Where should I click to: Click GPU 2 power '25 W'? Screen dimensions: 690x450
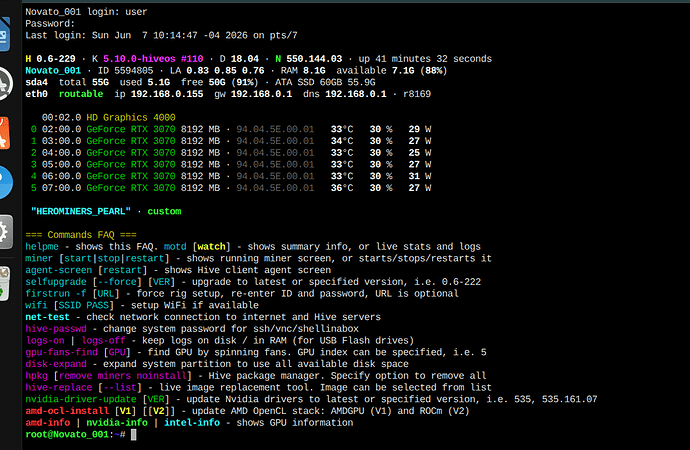[x=420, y=153]
